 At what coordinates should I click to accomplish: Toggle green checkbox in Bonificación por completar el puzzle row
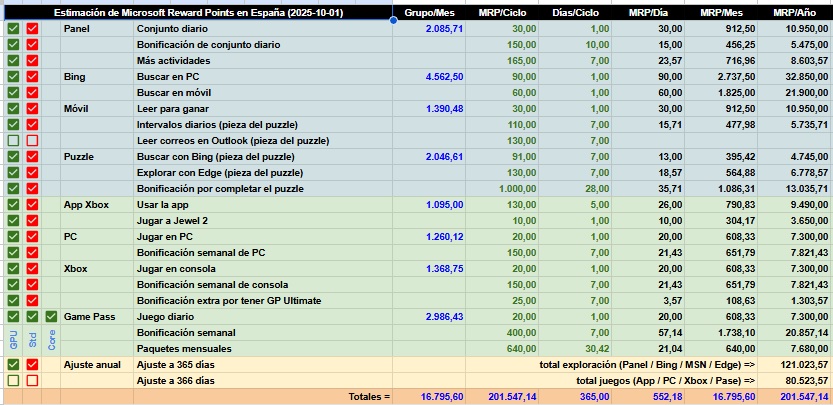pos(13,189)
